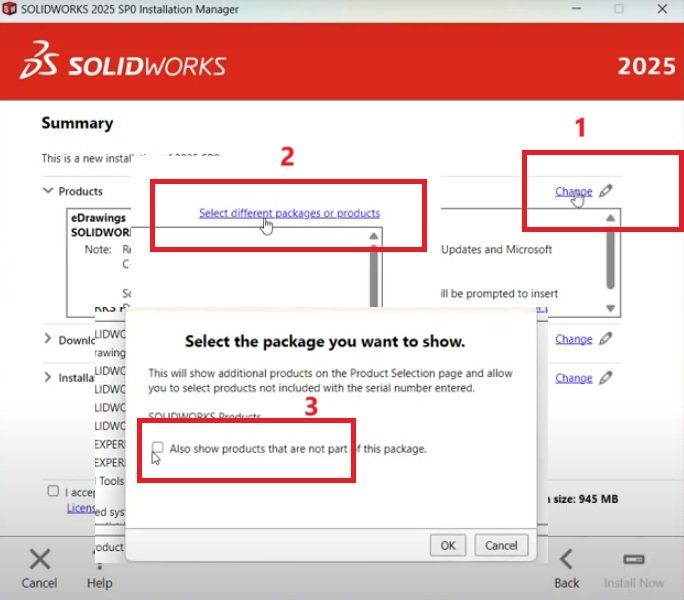Click the pencil icon beside Products Change
Viewport: 684px width, 600px height.
click(605, 191)
